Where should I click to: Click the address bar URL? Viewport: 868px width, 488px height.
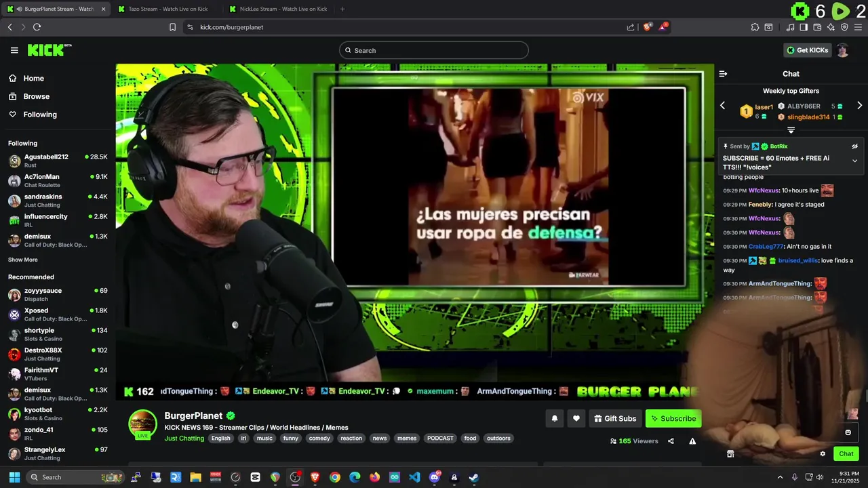tap(231, 27)
